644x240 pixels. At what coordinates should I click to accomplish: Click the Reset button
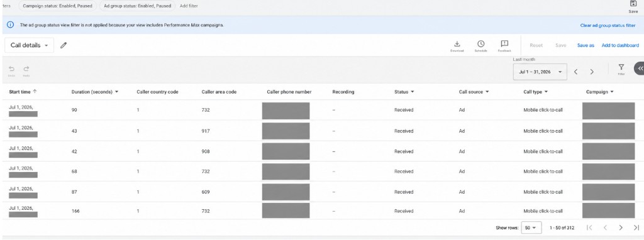click(536, 45)
